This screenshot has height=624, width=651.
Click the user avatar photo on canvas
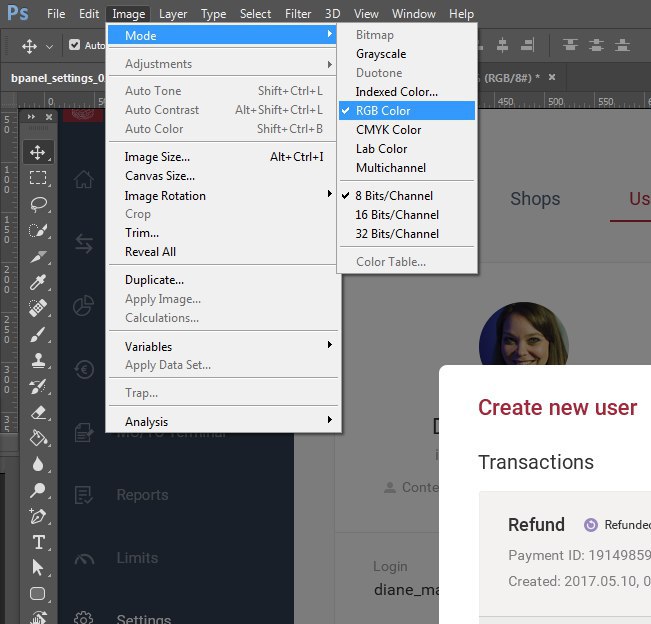tap(524, 333)
